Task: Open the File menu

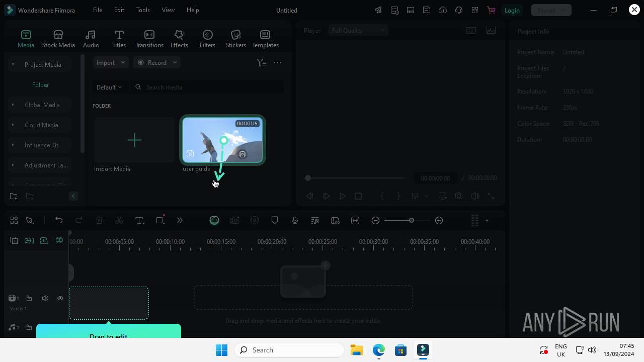Action: click(x=98, y=10)
